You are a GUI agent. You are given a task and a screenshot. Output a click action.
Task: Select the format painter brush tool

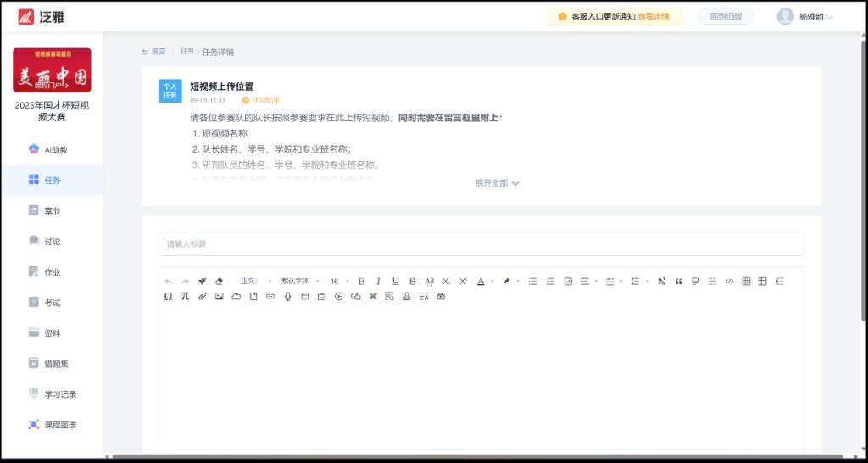coord(202,282)
